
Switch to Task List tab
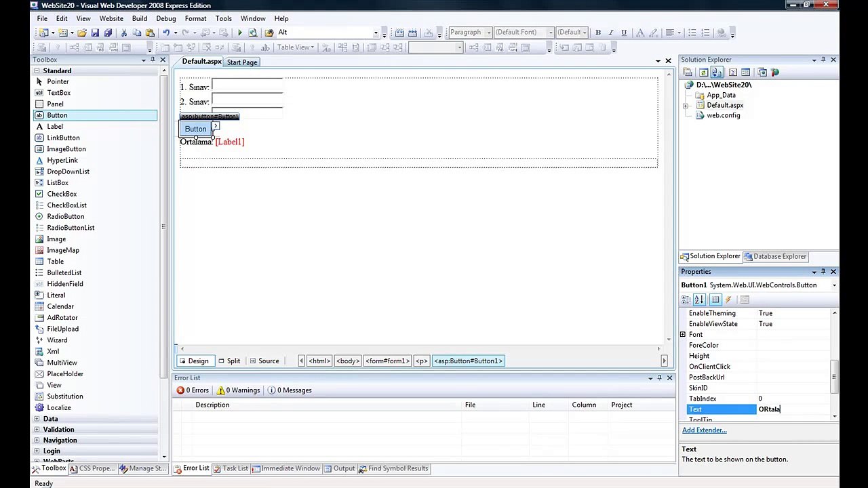point(231,468)
